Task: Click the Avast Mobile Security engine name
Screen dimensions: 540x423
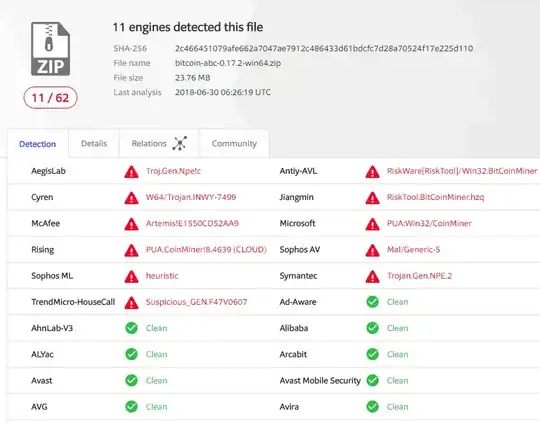Action: coord(320,380)
